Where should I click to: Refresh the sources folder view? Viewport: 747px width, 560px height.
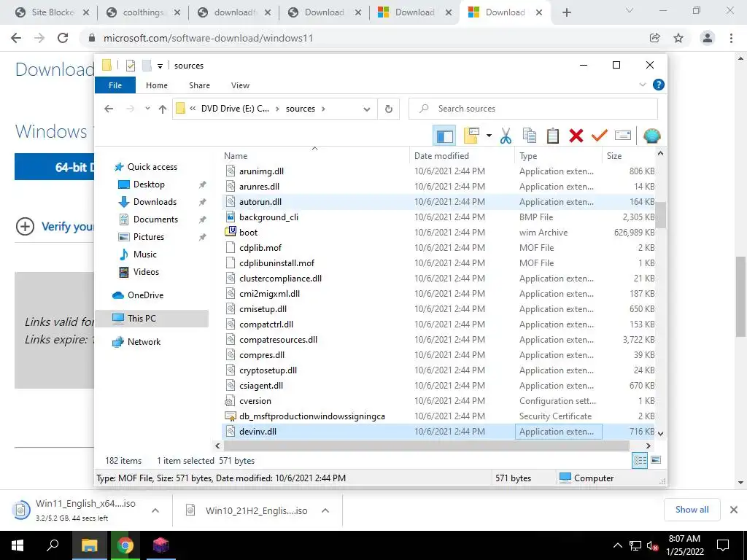(x=389, y=109)
